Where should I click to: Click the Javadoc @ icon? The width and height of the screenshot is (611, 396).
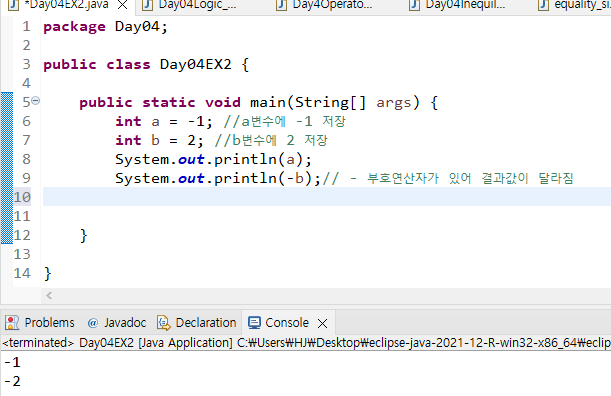coord(93,323)
